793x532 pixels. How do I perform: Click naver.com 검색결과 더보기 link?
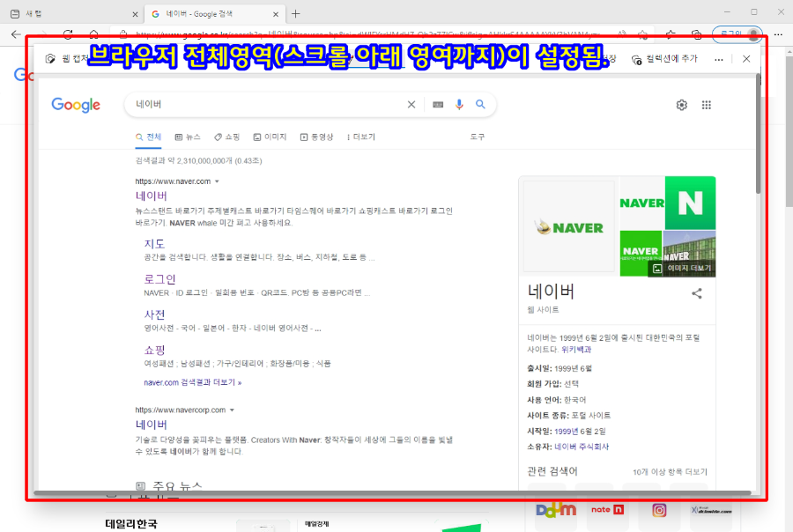click(x=193, y=382)
